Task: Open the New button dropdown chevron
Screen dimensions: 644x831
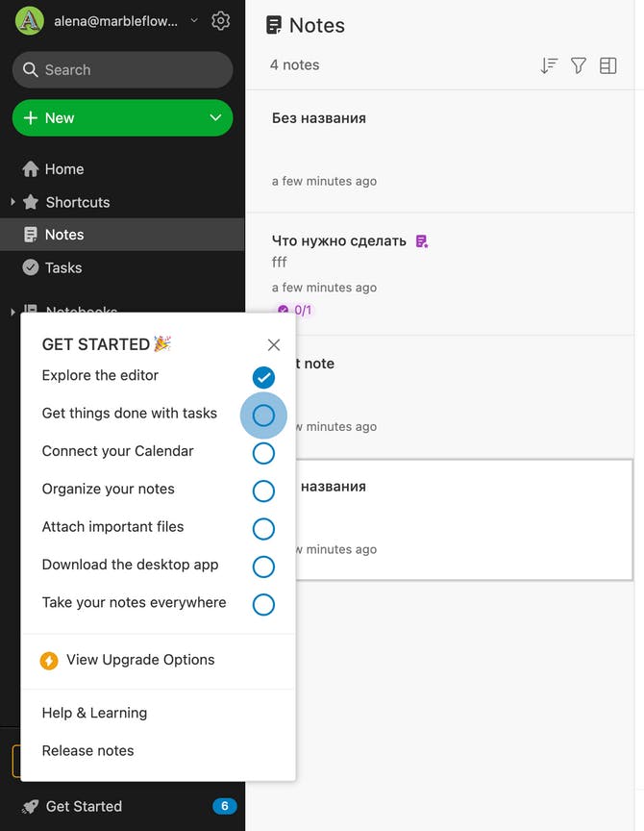Action: pos(215,118)
